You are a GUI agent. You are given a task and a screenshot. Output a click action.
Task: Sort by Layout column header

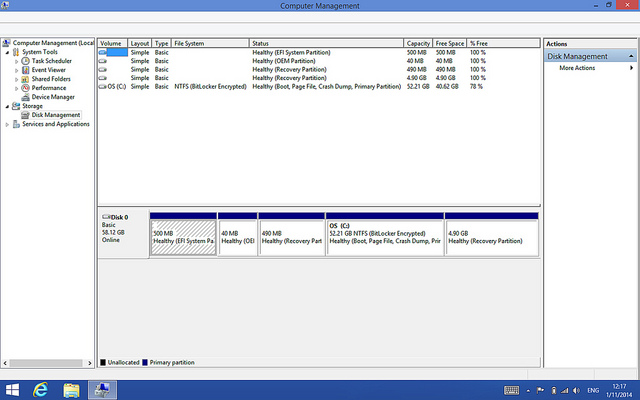click(x=140, y=43)
